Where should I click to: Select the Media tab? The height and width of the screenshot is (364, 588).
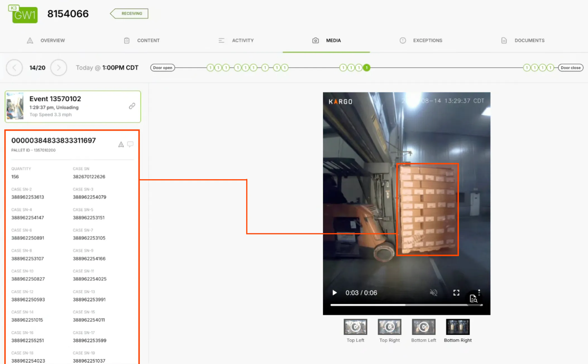tap(326, 40)
